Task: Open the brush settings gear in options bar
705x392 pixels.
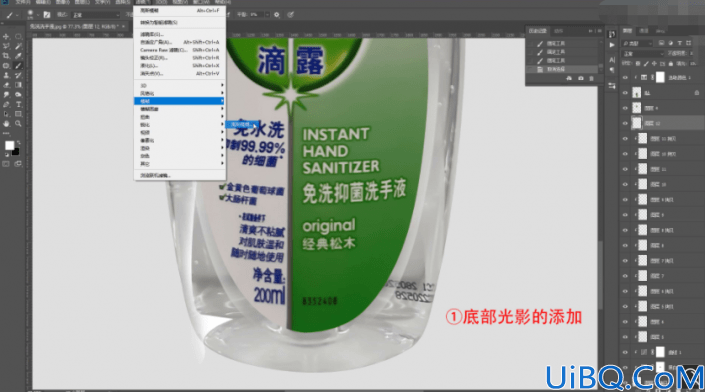Action: (277, 15)
